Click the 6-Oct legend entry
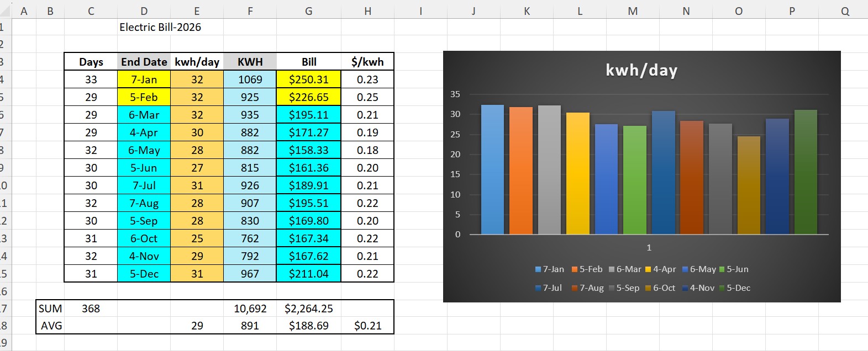 pyautogui.click(x=660, y=288)
